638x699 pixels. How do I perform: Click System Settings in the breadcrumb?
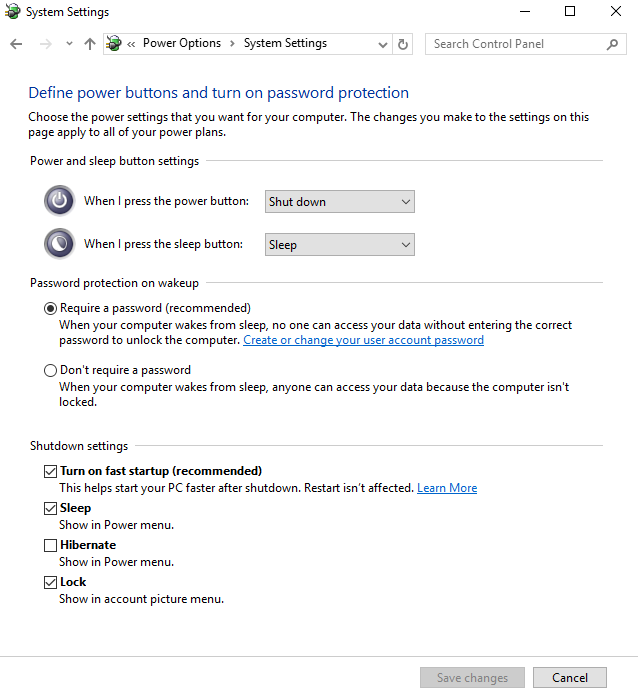[285, 43]
